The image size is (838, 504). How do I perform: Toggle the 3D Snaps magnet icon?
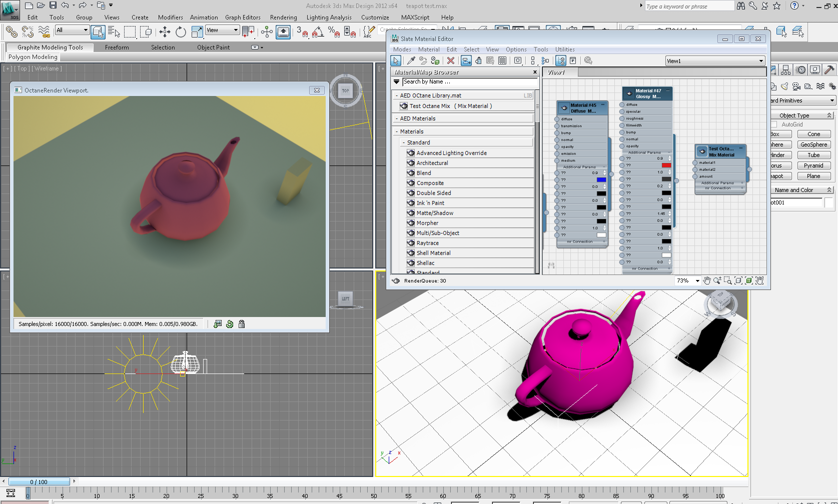[x=302, y=32]
